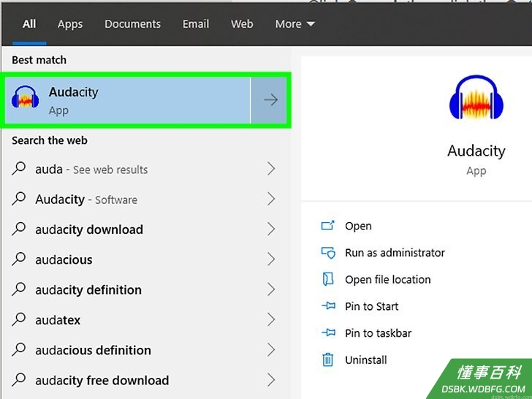Viewport: 532px width, 399px height.
Task: Expand the 'audatex' suggestion chevron
Action: click(x=270, y=319)
